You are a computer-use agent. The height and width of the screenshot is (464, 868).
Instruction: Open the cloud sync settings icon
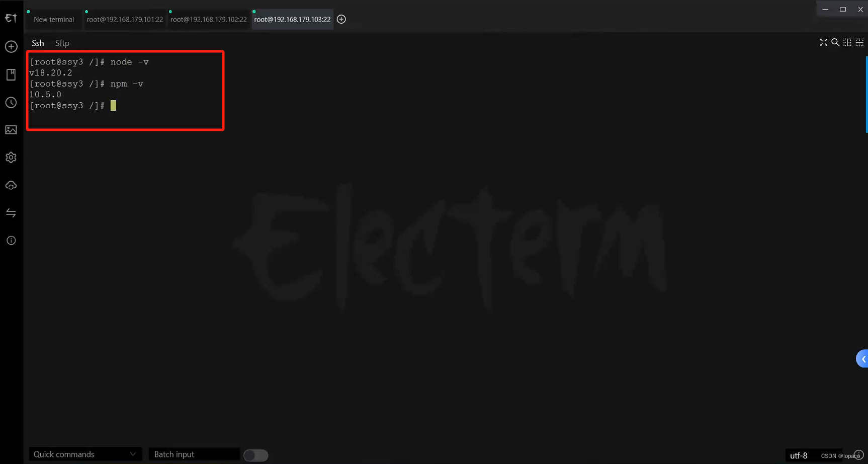pyautogui.click(x=11, y=185)
